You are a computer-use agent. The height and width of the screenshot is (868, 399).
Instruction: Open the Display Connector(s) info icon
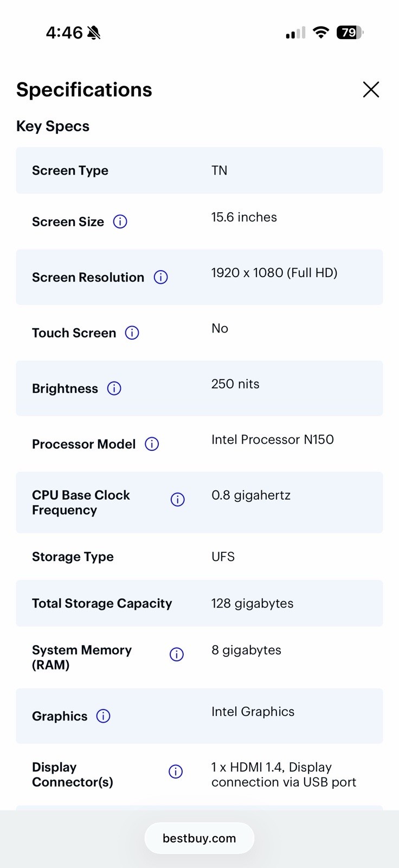click(176, 771)
